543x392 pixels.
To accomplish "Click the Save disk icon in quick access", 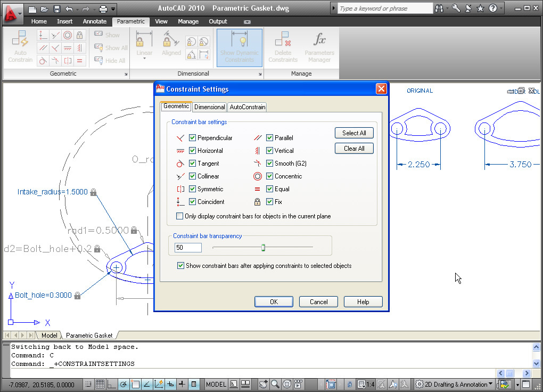I will pos(57,9).
